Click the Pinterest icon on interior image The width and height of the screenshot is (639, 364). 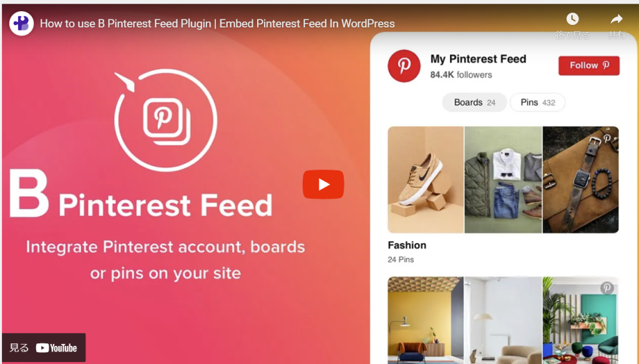coord(607,288)
